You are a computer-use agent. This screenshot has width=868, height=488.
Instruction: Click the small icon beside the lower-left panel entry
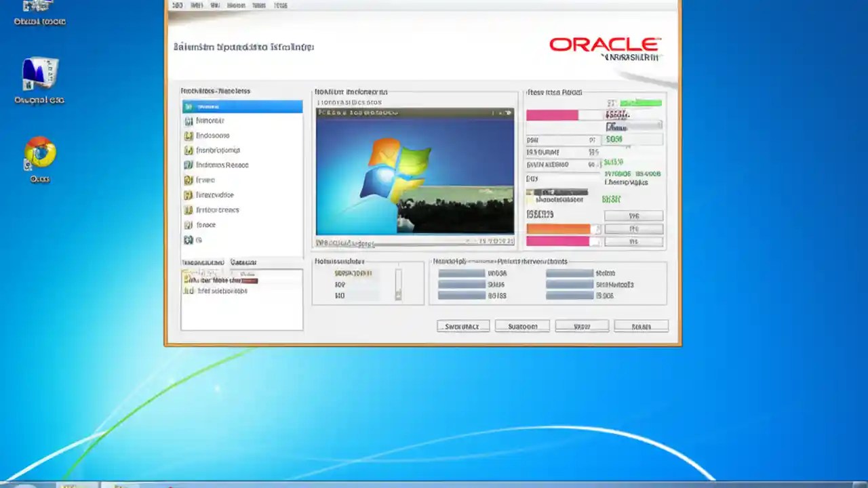[x=189, y=291]
